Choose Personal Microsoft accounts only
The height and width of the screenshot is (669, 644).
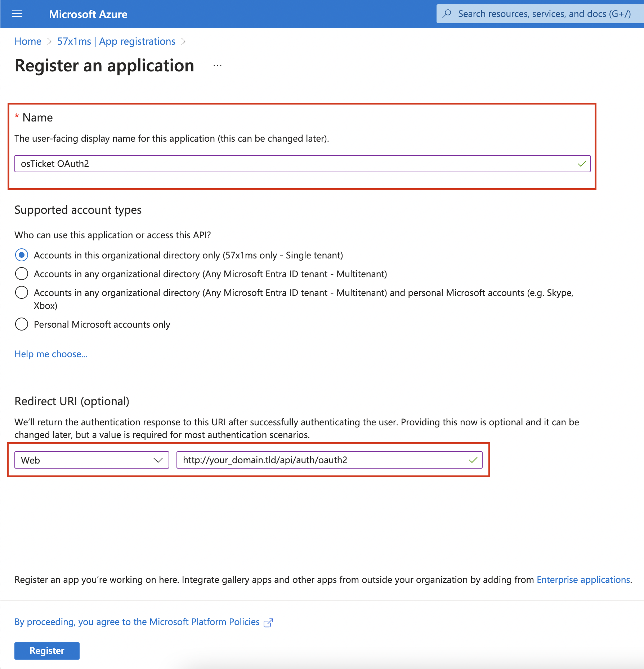(21, 324)
